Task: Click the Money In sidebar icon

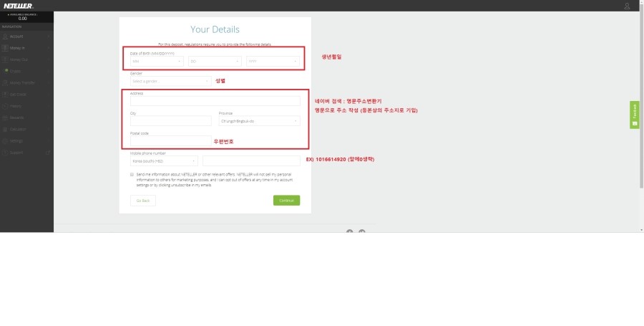Action: [6, 48]
